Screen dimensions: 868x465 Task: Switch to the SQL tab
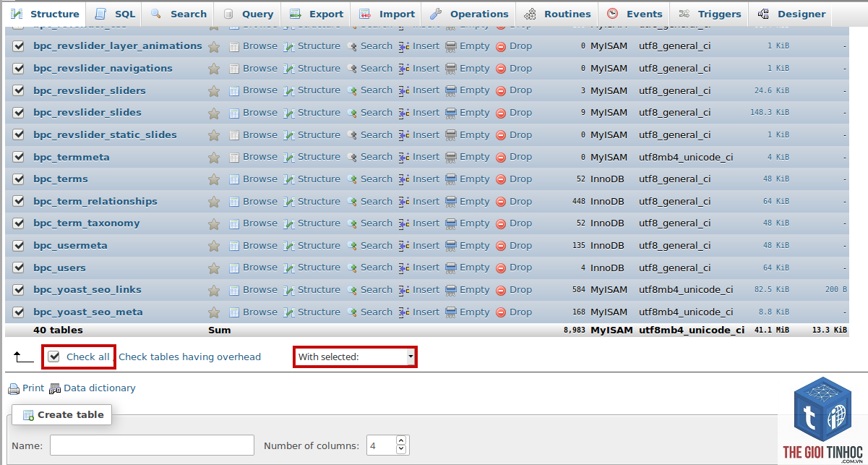pos(115,14)
